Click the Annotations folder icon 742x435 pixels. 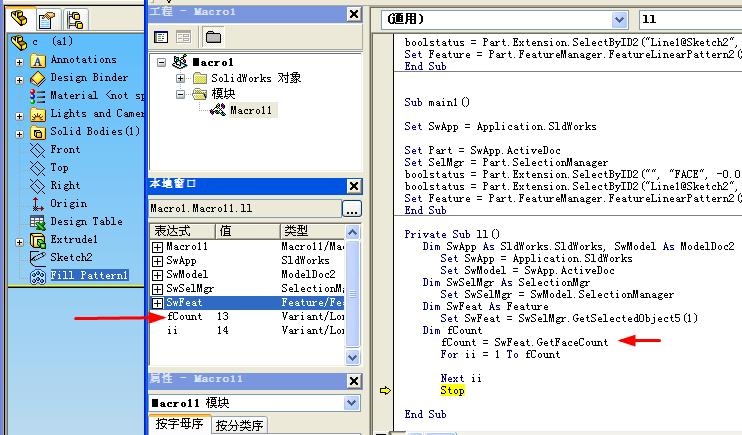(x=38, y=60)
